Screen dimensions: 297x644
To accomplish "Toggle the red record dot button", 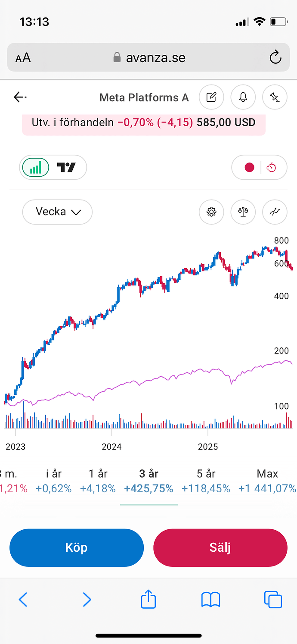I will pos(249,167).
